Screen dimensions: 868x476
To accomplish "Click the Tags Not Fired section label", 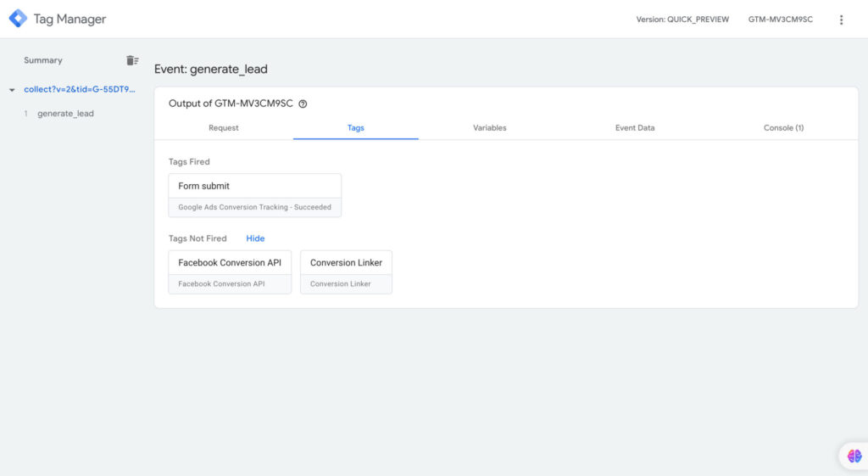I will click(198, 238).
